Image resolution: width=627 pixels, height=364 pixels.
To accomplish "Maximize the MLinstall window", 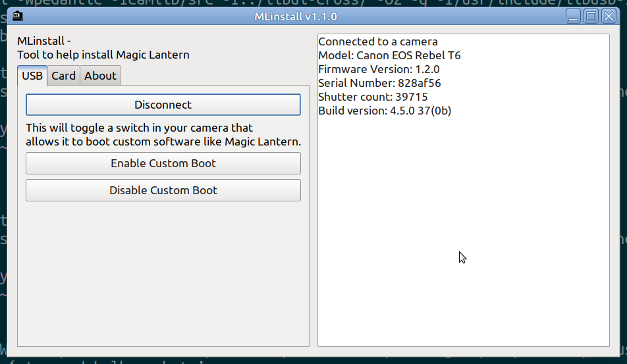I will 591,16.
